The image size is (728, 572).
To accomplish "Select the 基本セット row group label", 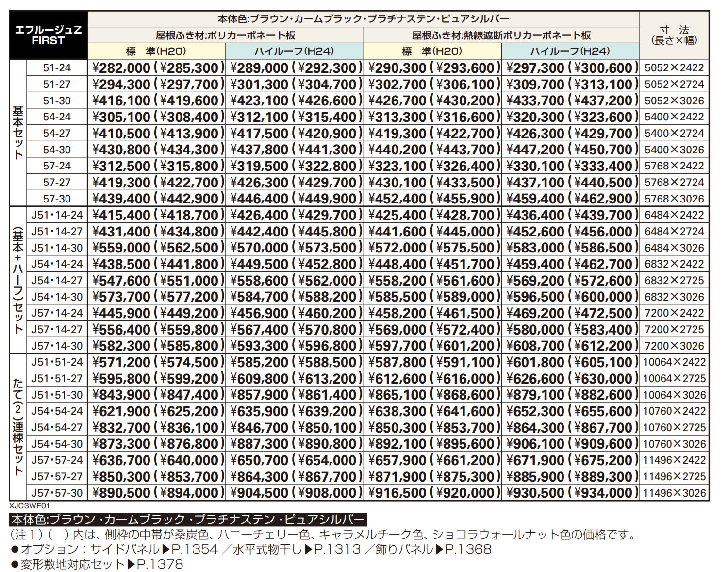I will (17, 133).
